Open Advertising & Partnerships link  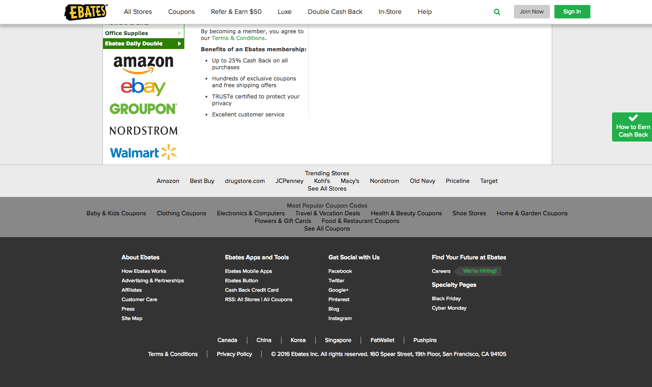pyautogui.click(x=153, y=281)
